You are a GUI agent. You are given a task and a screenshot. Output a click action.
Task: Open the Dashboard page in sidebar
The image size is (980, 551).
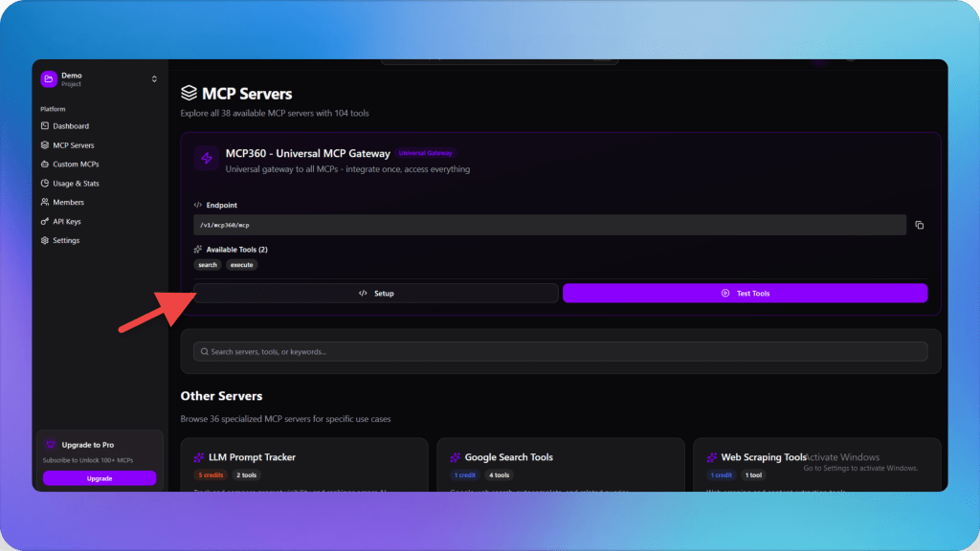coord(71,126)
